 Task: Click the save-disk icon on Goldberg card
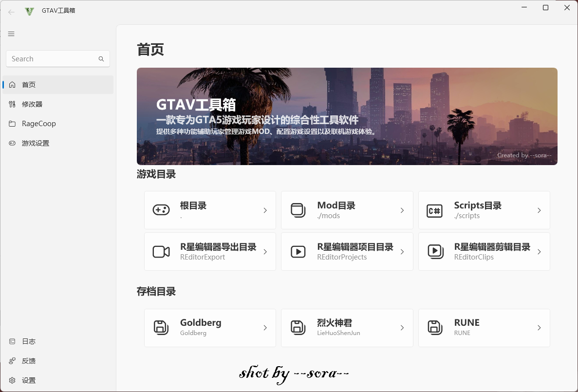161,327
